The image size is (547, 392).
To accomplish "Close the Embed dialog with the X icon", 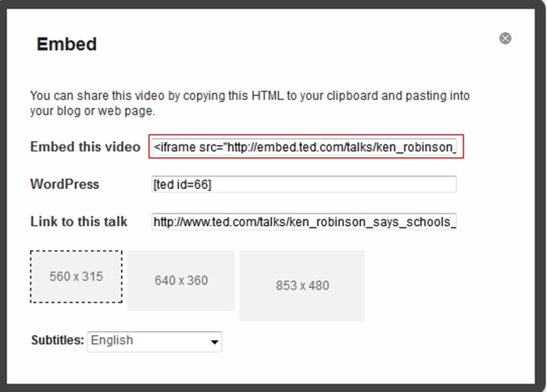I will 506,38.
